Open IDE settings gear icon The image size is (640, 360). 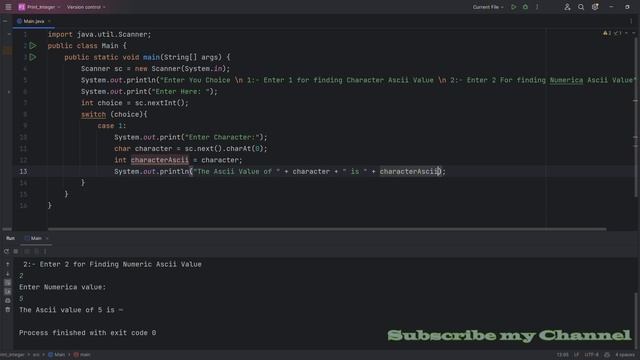(595, 7)
